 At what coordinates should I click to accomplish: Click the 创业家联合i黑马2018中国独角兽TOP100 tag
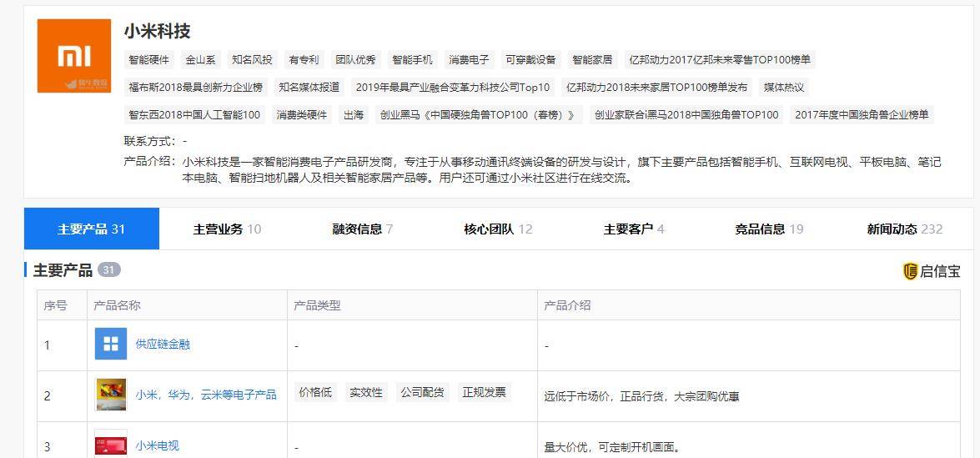pos(686,115)
